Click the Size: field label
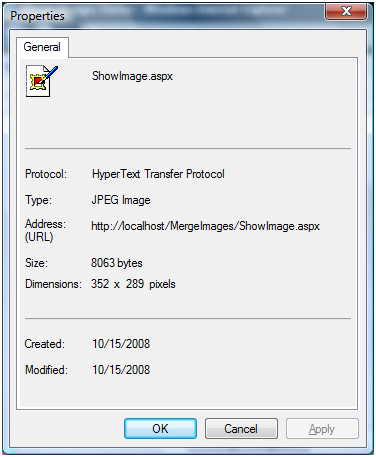 tap(36, 263)
